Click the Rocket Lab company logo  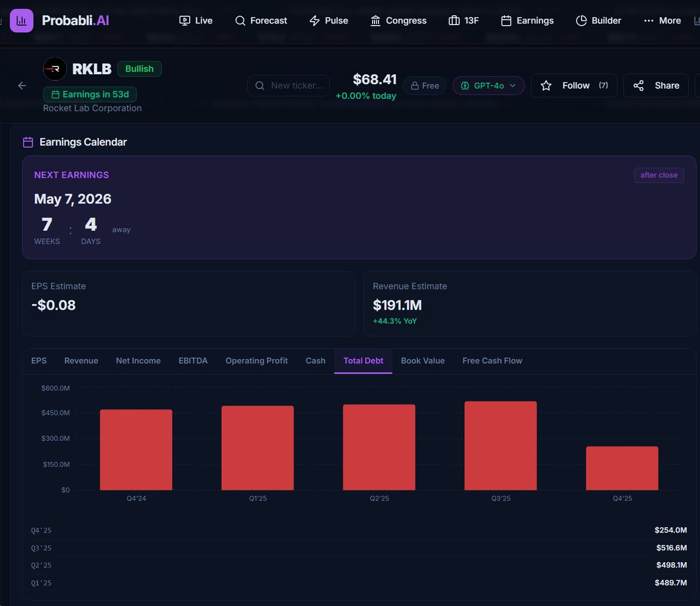[x=55, y=69]
